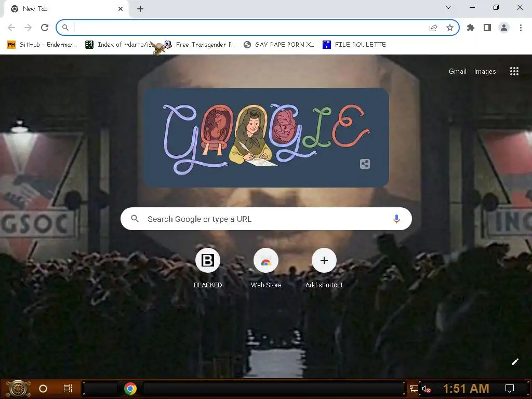Toggle the browser side panel
Screen dimensions: 532x399
487,28
